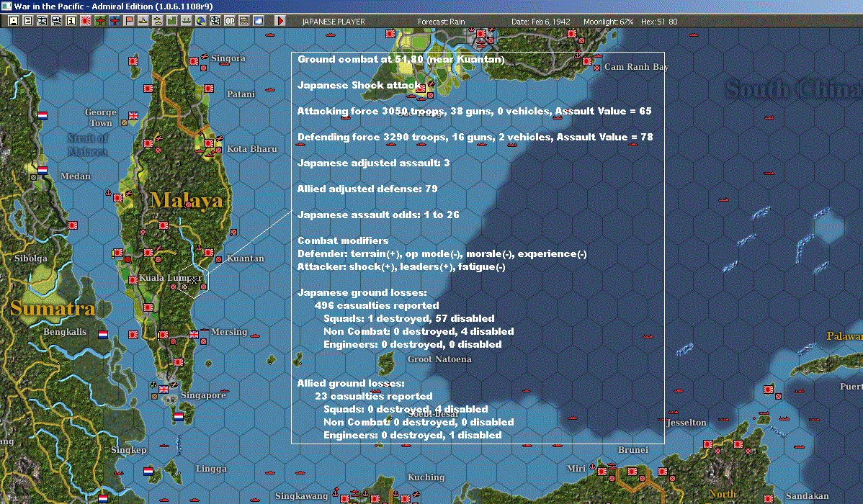Select the British flag base left of Mersing
This screenshot has width=863, height=504.
[194, 334]
